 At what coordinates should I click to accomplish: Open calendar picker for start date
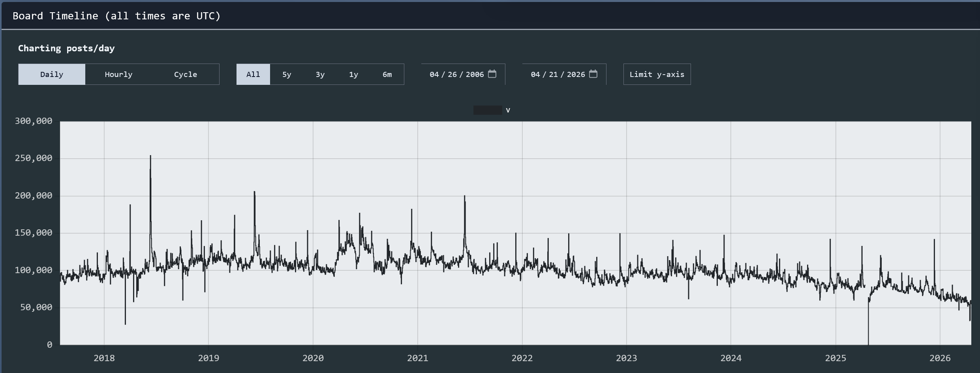coord(492,74)
